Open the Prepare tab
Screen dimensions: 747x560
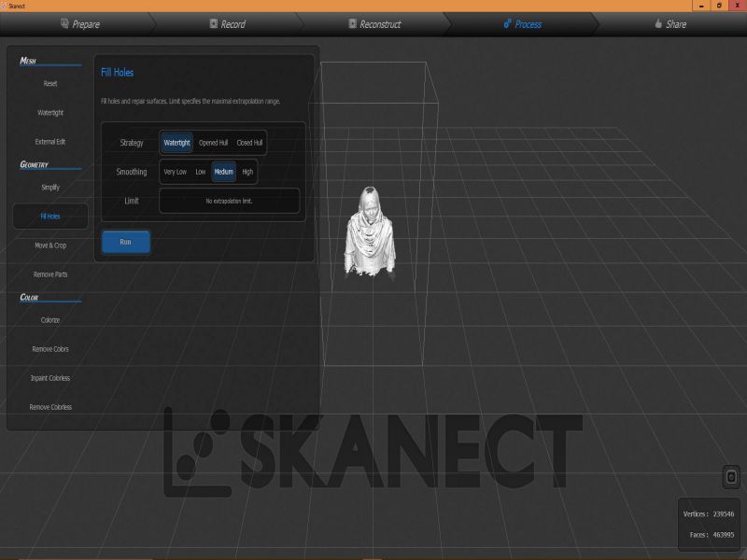pyautogui.click(x=80, y=24)
